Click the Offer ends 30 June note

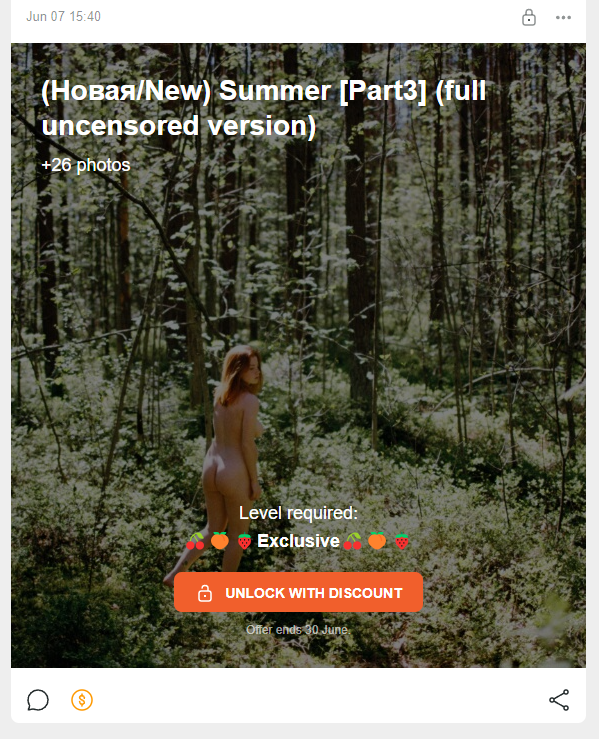pyautogui.click(x=298, y=630)
